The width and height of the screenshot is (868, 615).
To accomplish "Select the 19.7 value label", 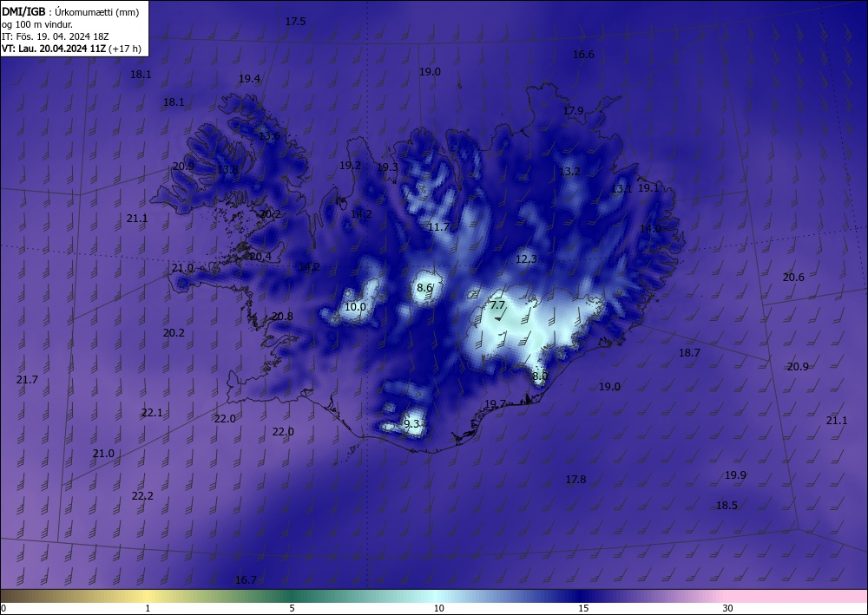I will 495,403.
